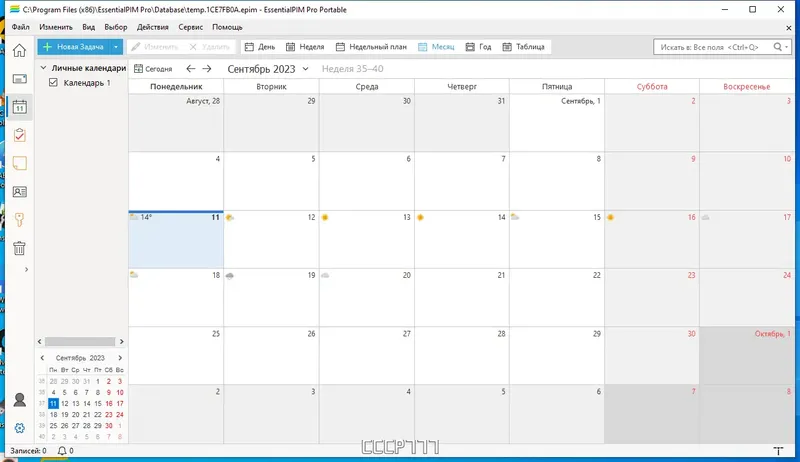Open the Сервис menu
Viewport: 800px width, 462px height.
(190, 27)
